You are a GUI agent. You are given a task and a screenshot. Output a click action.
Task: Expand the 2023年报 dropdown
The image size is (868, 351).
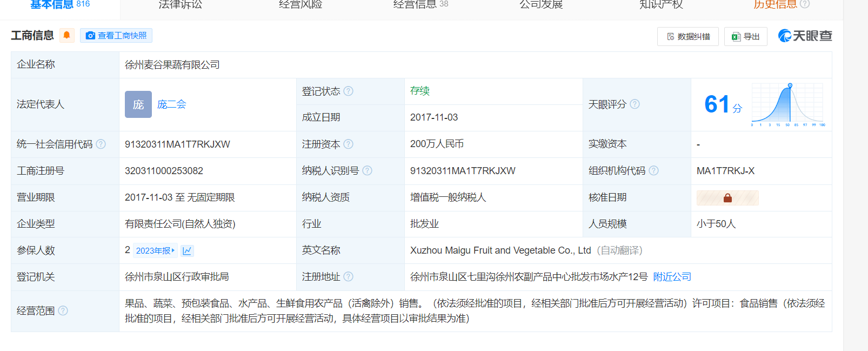point(155,250)
